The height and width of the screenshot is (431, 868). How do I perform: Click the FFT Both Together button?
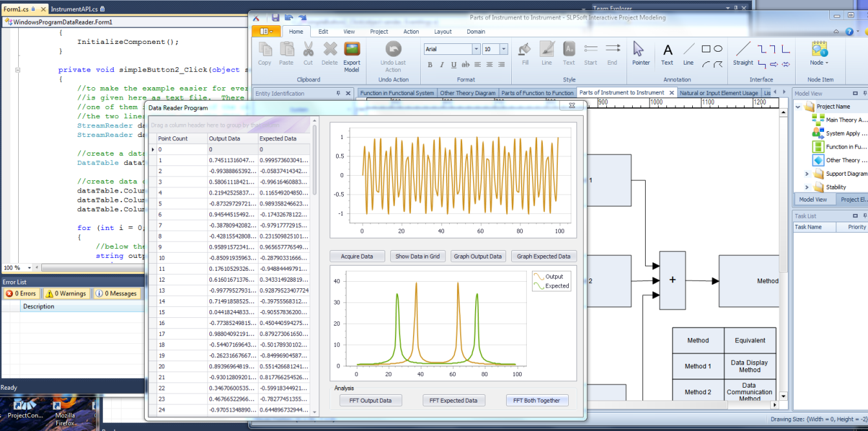tap(536, 401)
